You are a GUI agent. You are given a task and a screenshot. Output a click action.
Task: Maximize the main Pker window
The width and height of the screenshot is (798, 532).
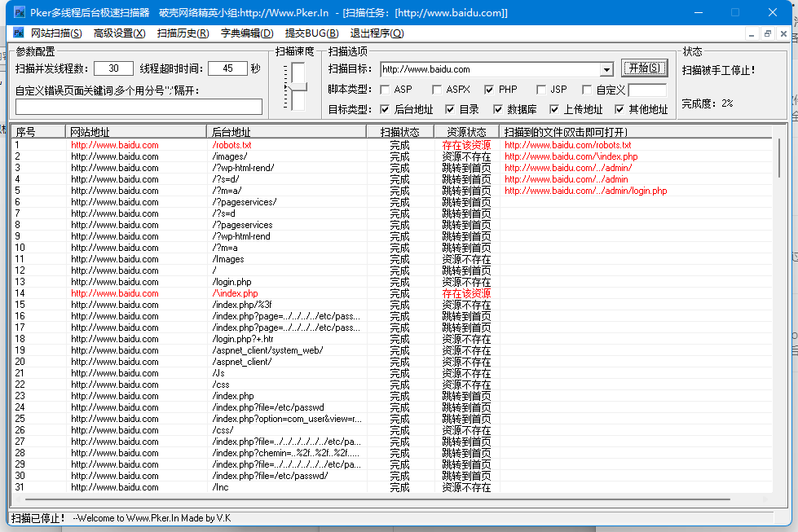click(x=735, y=12)
